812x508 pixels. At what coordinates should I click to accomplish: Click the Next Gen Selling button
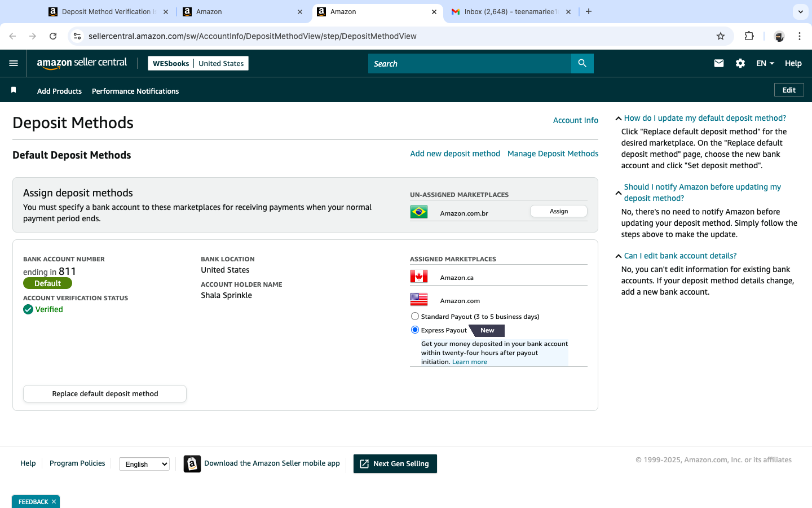point(395,464)
